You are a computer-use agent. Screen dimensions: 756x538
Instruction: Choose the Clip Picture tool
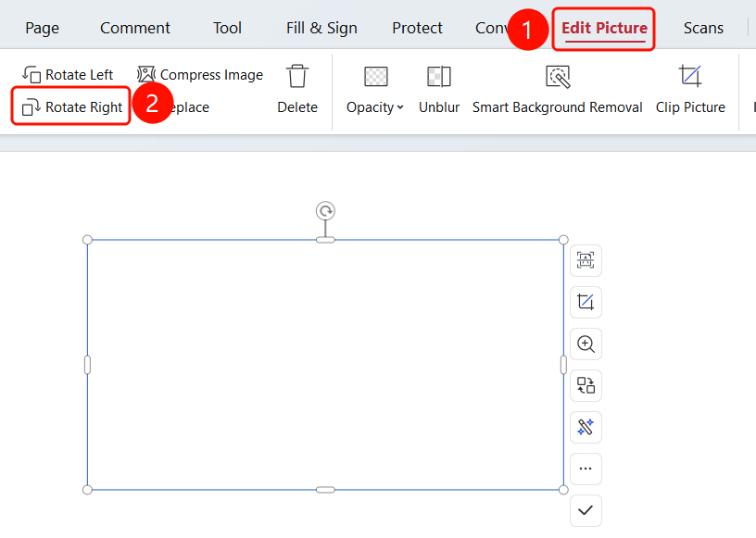[690, 90]
